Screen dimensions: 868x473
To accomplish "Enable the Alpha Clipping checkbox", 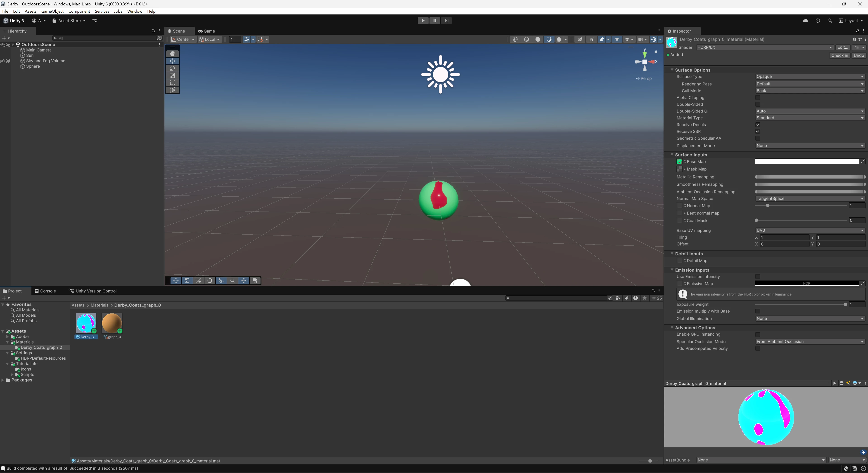I will pyautogui.click(x=757, y=98).
